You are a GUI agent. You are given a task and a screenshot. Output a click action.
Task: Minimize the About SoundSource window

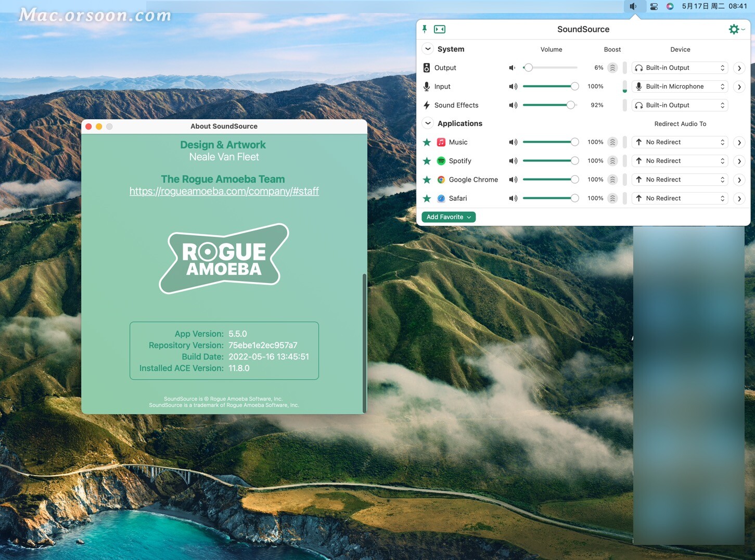(x=99, y=126)
